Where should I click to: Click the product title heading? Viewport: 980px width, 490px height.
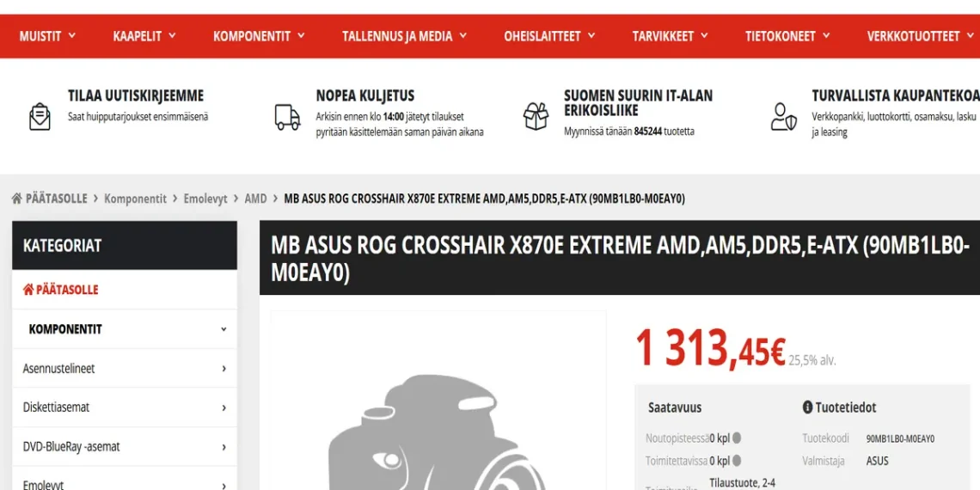click(619, 258)
